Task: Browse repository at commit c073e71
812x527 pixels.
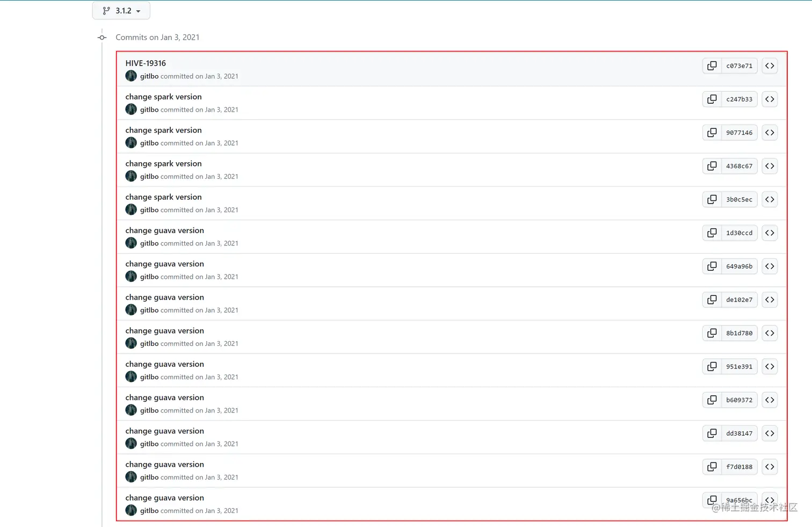Action: tap(770, 66)
